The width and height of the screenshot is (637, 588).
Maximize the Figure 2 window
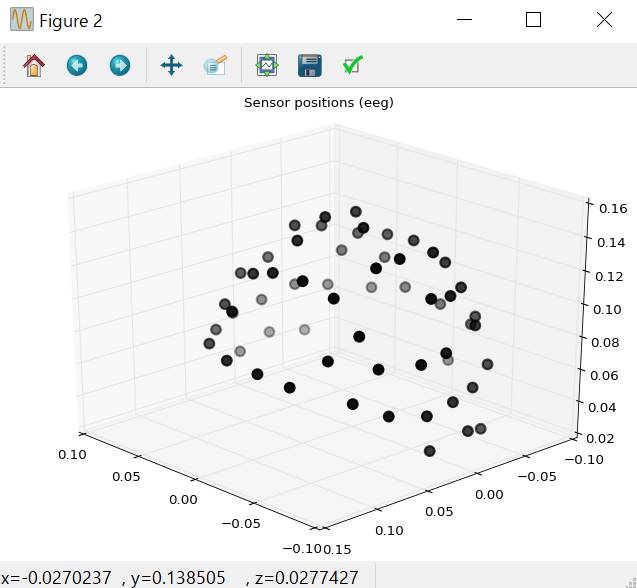[x=533, y=20]
